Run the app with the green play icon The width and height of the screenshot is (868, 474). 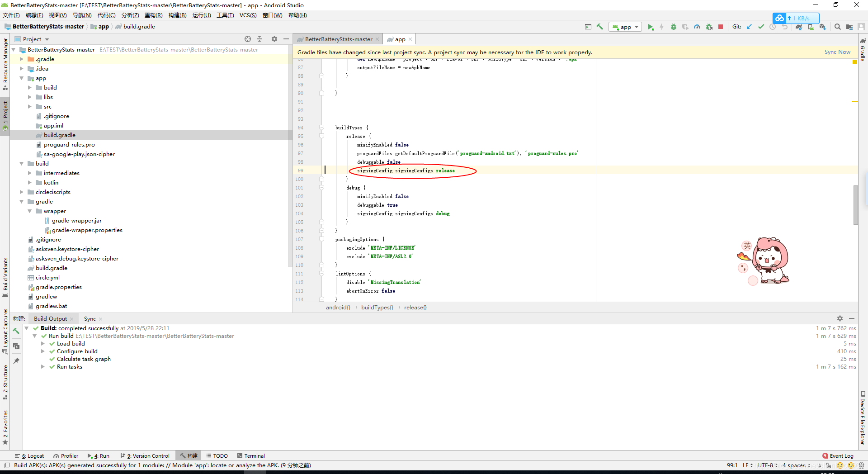point(650,27)
